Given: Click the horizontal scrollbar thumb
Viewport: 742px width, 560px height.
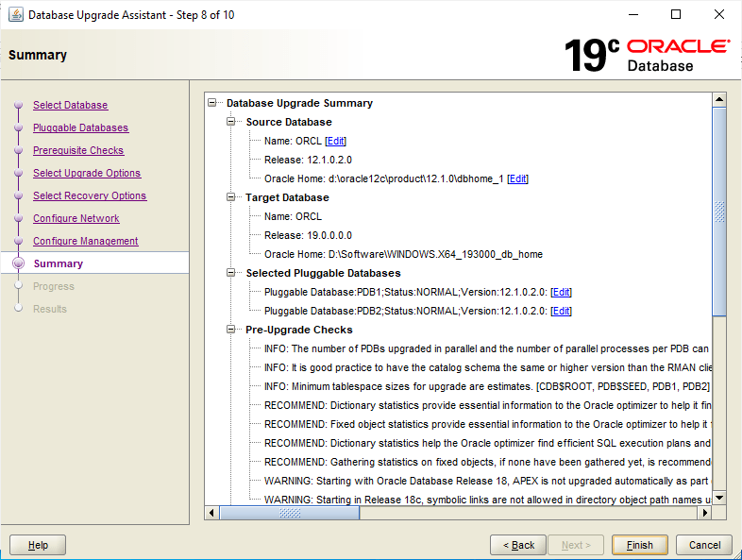Looking at the screenshot, I should tap(290, 513).
